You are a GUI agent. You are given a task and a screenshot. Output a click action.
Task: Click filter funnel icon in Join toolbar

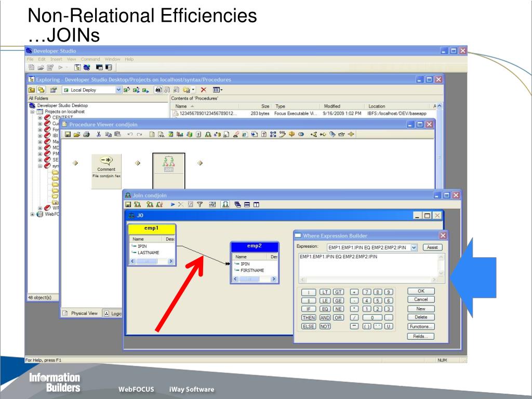(200, 205)
